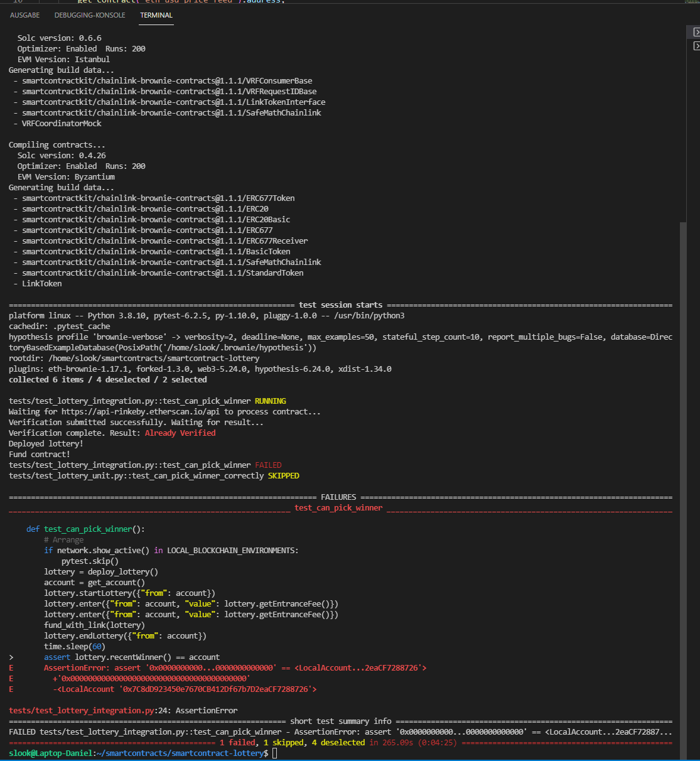Viewport: 700px width, 761px height.
Task: Click 'EVM Version: Byzantium' line
Action: (66, 177)
